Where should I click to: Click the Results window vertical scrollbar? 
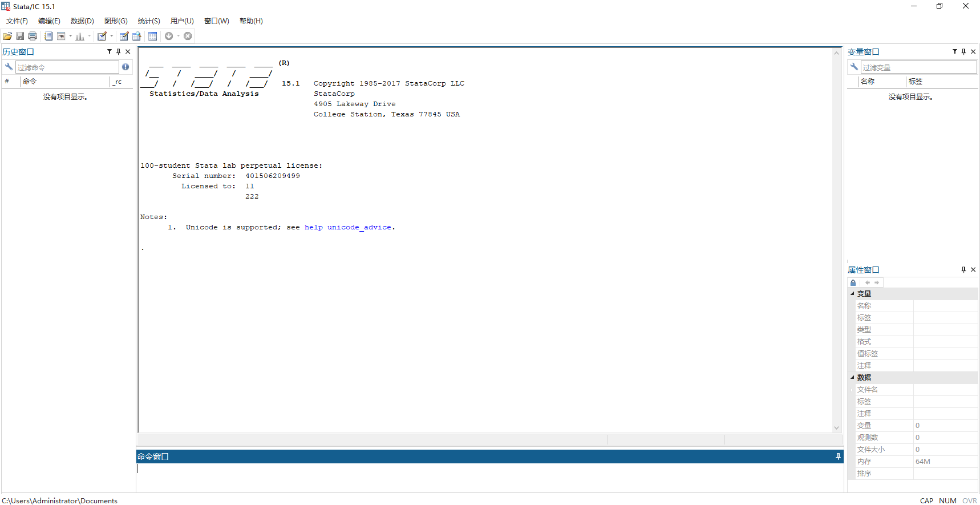click(836, 240)
